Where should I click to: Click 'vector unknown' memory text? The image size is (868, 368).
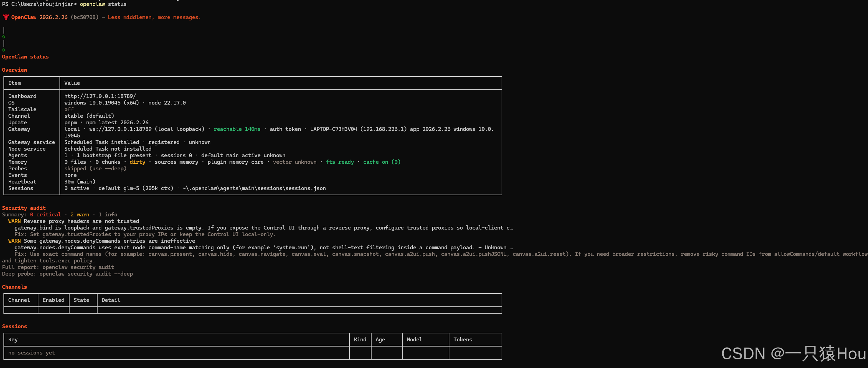[294, 162]
